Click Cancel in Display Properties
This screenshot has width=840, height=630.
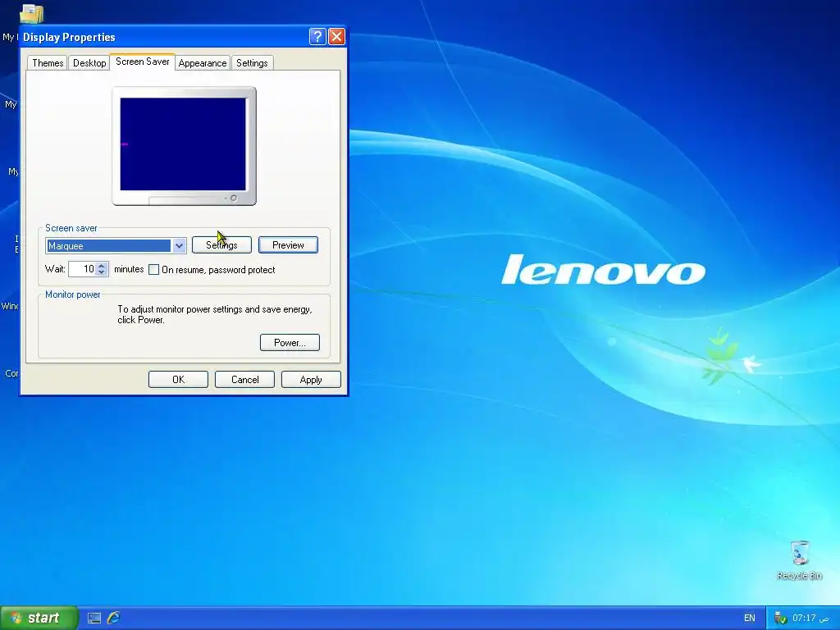pyautogui.click(x=244, y=379)
